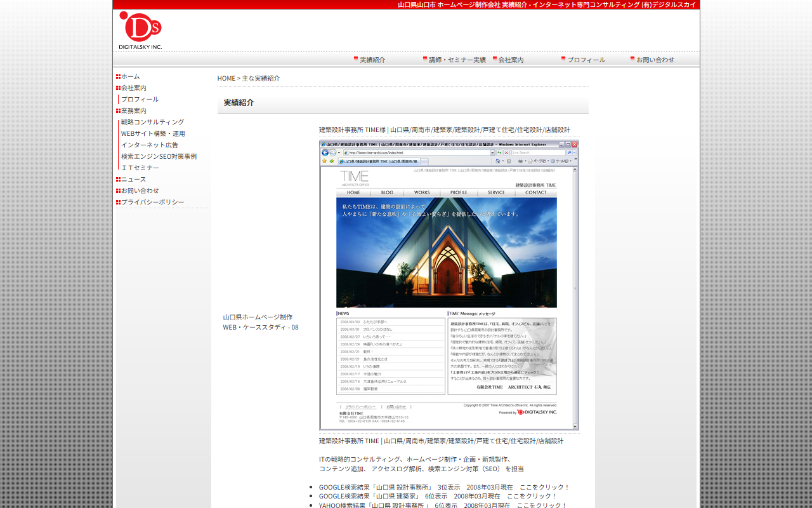
Task: Click 建築設計事務所 TIME様 heading link above screenshot
Action: [444, 130]
